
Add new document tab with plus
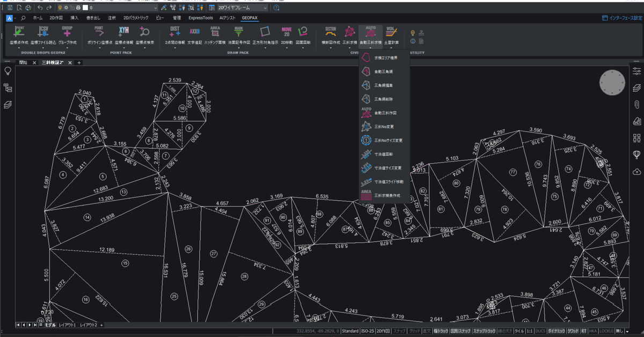click(79, 63)
